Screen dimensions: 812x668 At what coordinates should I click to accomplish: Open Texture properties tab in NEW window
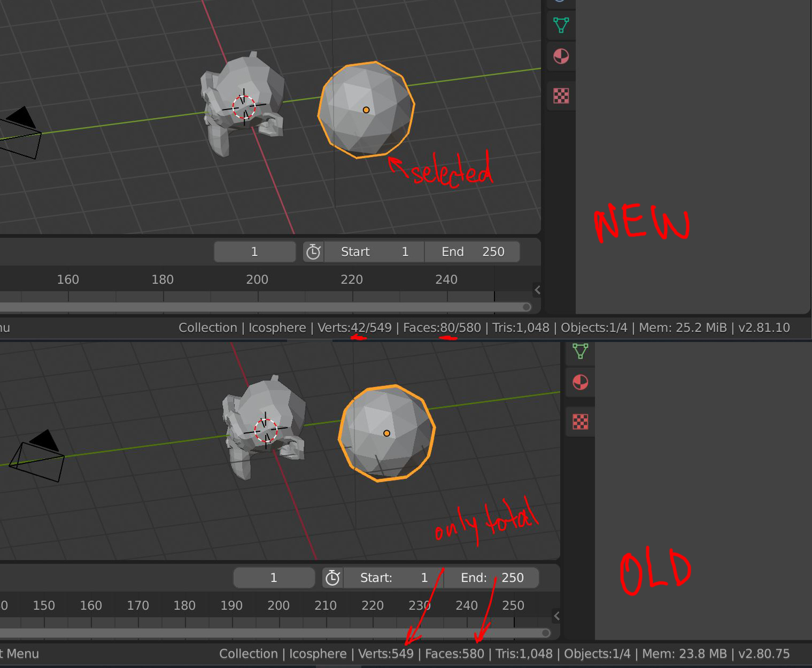pyautogui.click(x=561, y=96)
